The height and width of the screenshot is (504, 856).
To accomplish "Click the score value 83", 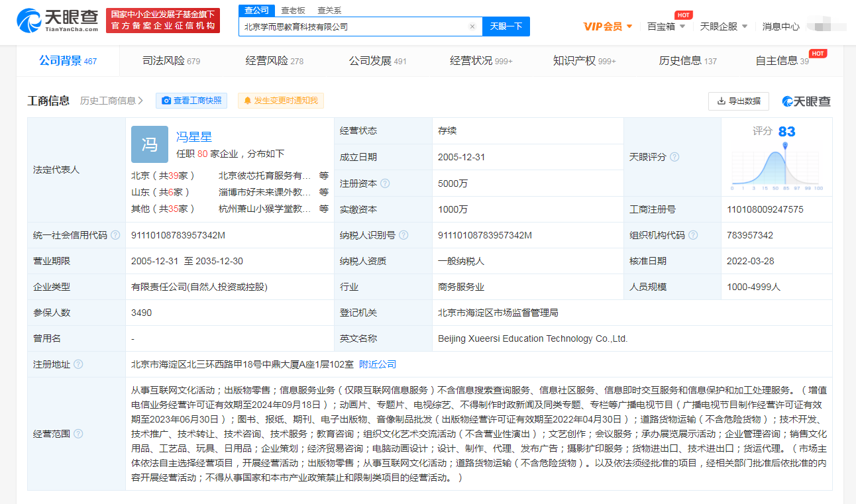I will coord(787,131).
